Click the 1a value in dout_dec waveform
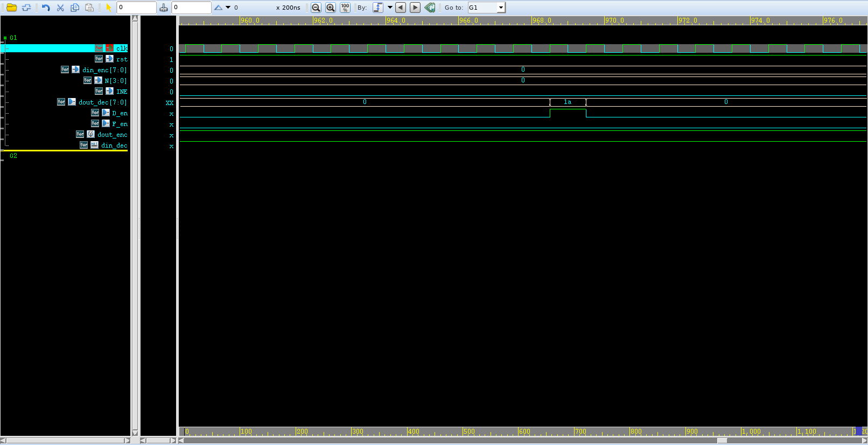868x445 pixels. click(x=568, y=102)
